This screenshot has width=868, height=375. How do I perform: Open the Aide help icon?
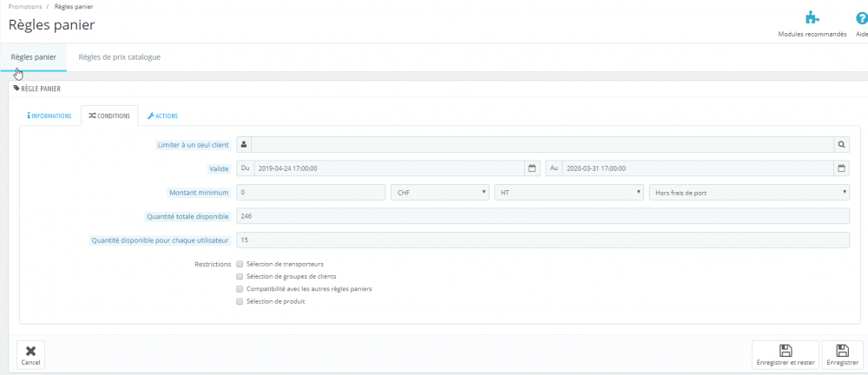click(861, 18)
